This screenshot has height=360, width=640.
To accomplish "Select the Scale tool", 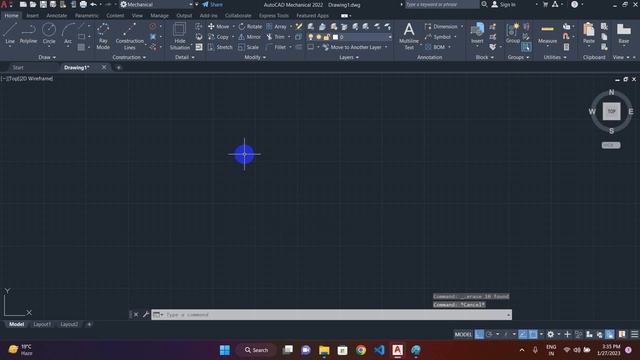I will [x=249, y=47].
